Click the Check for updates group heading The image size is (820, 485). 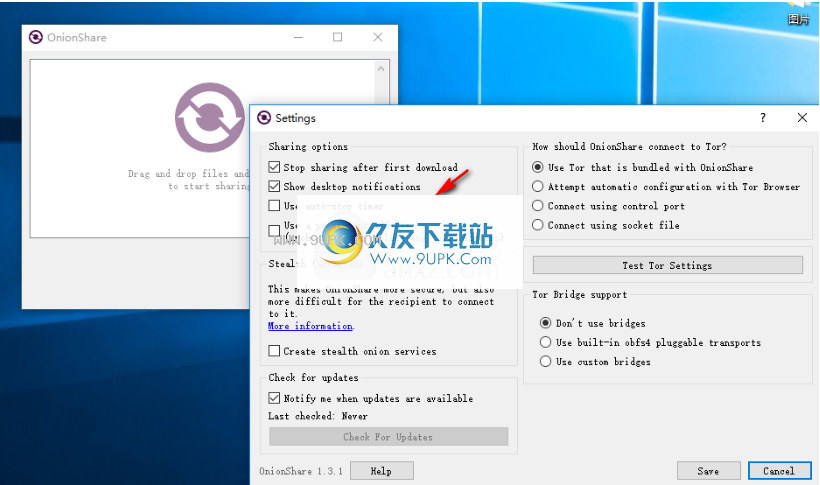coord(313,377)
